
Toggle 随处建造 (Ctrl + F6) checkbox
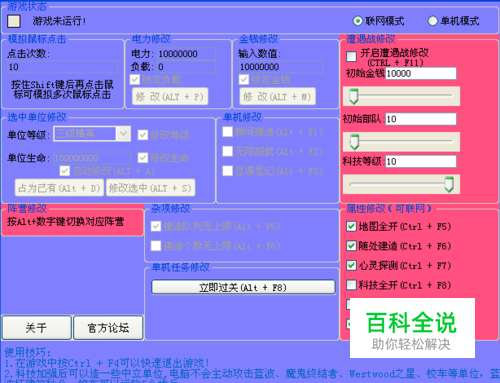click(351, 246)
